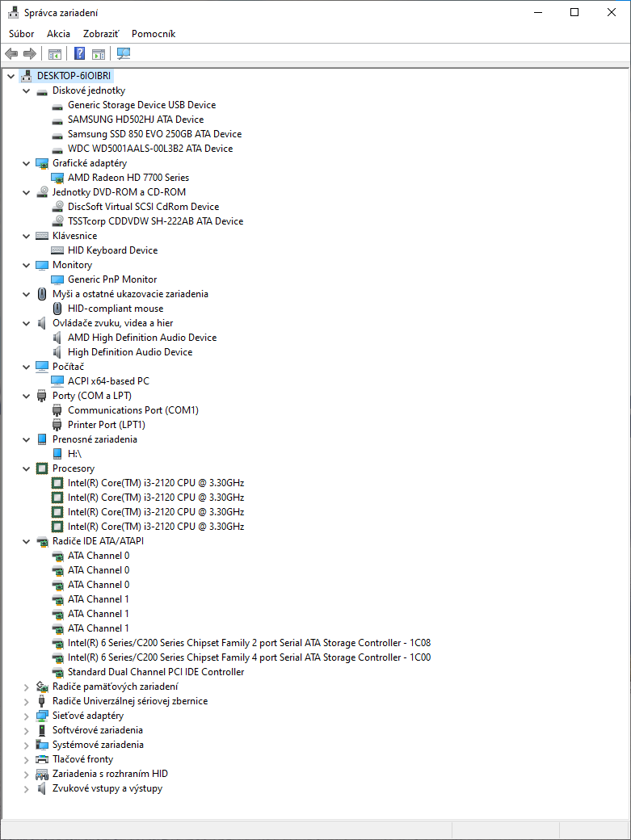The height and width of the screenshot is (840, 631).
Task: Click the Printer Port (LPT1) plug icon
Action: point(57,425)
